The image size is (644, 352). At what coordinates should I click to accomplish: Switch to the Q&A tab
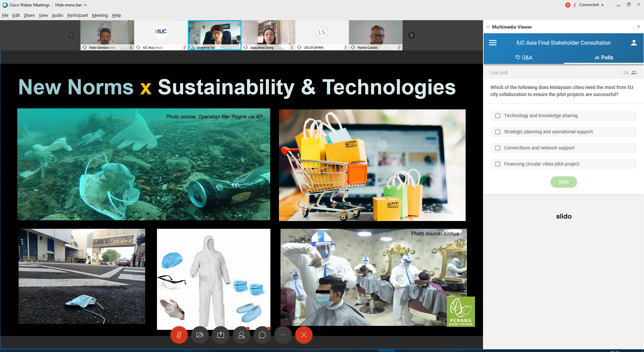[x=524, y=57]
